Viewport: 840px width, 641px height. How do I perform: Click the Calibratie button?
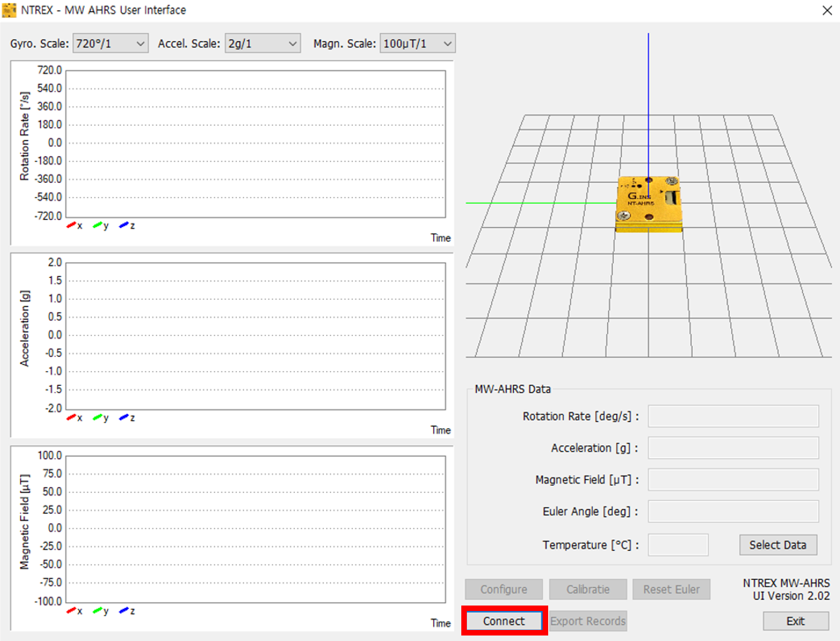pos(588,589)
